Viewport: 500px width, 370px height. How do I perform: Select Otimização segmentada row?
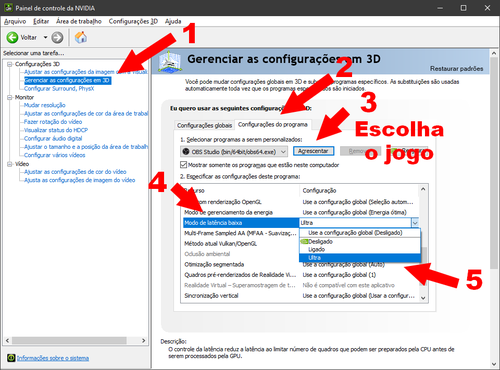(x=299, y=264)
